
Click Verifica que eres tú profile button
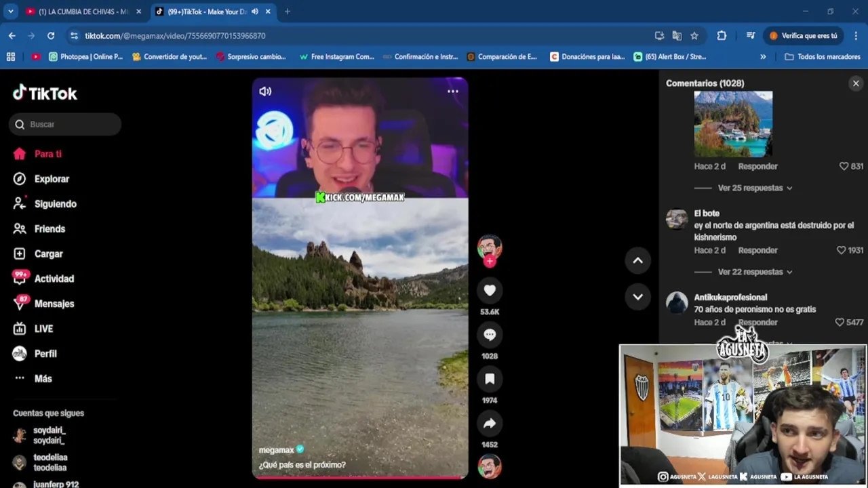click(804, 36)
